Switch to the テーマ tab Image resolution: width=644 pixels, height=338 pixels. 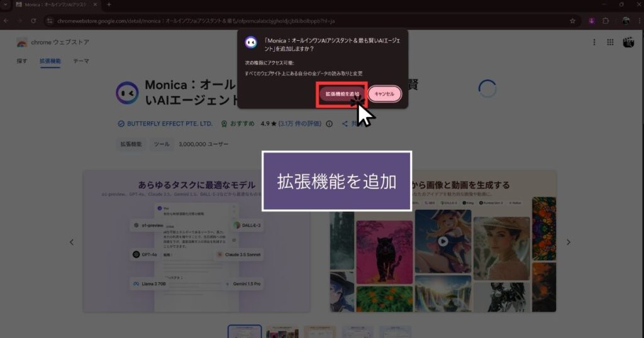click(x=80, y=61)
